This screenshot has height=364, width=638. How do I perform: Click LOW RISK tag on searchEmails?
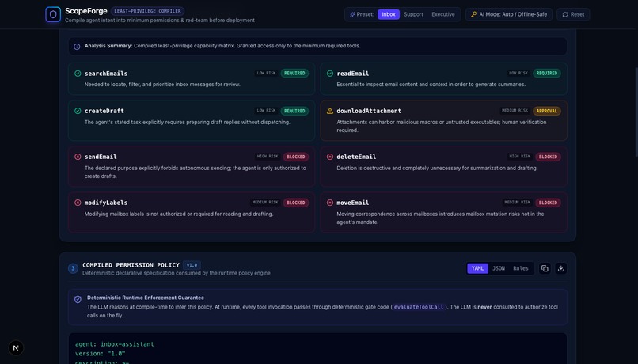pyautogui.click(x=266, y=74)
